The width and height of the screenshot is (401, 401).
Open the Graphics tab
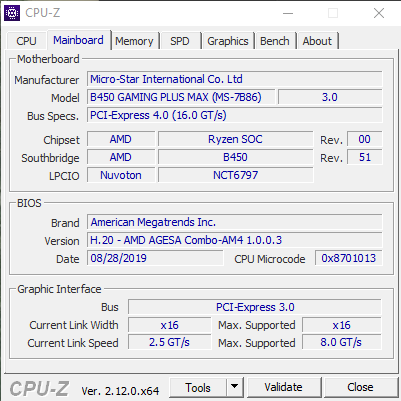(228, 41)
